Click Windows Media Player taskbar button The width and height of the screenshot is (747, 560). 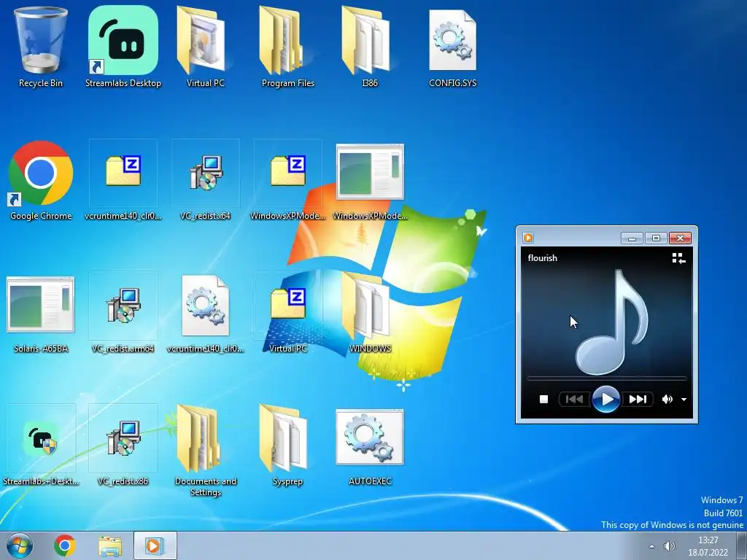click(x=155, y=545)
